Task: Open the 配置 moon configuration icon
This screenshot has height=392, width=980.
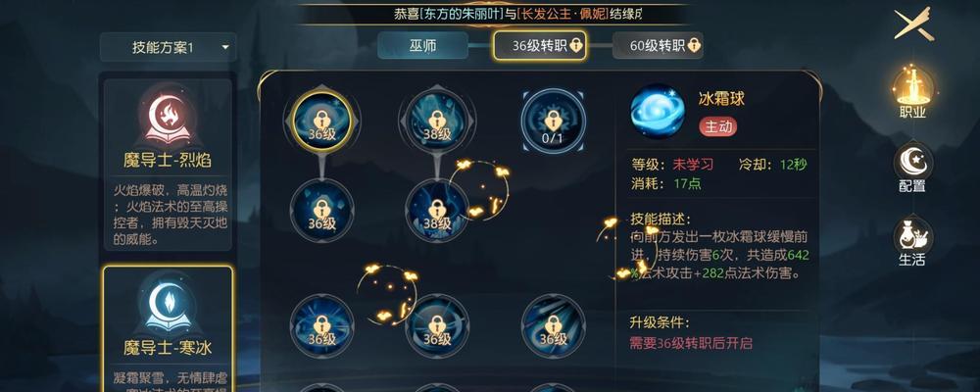Action: click(x=912, y=170)
